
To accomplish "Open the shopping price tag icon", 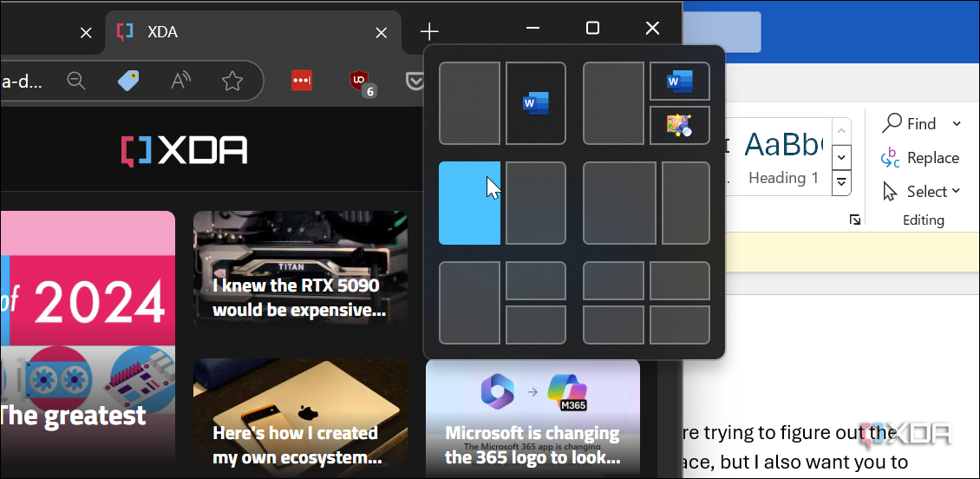I will (128, 80).
